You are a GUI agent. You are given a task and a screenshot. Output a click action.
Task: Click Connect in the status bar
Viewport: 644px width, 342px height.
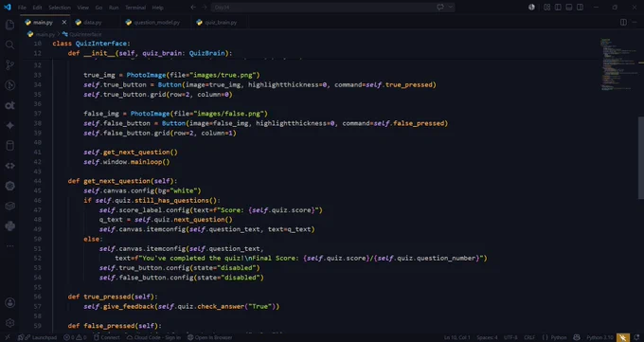(x=106, y=337)
